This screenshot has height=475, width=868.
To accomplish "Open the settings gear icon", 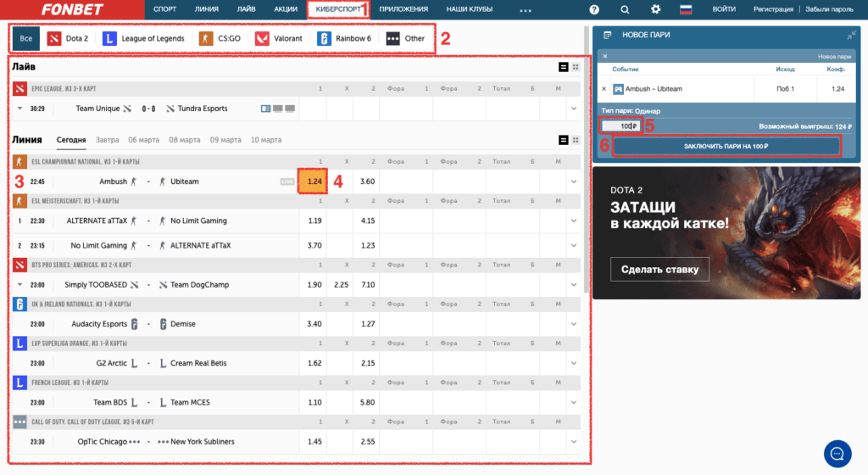I will point(655,9).
